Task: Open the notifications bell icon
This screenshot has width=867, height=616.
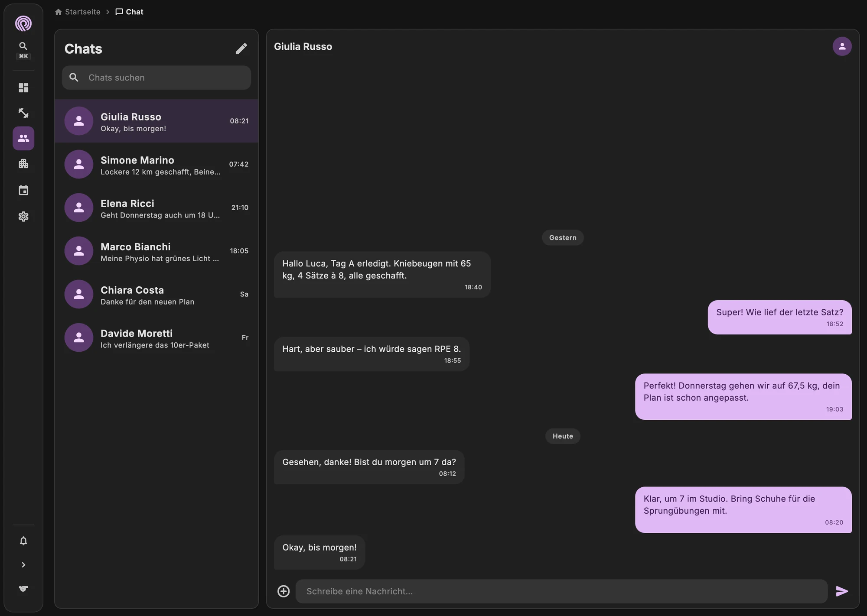Action: (23, 541)
